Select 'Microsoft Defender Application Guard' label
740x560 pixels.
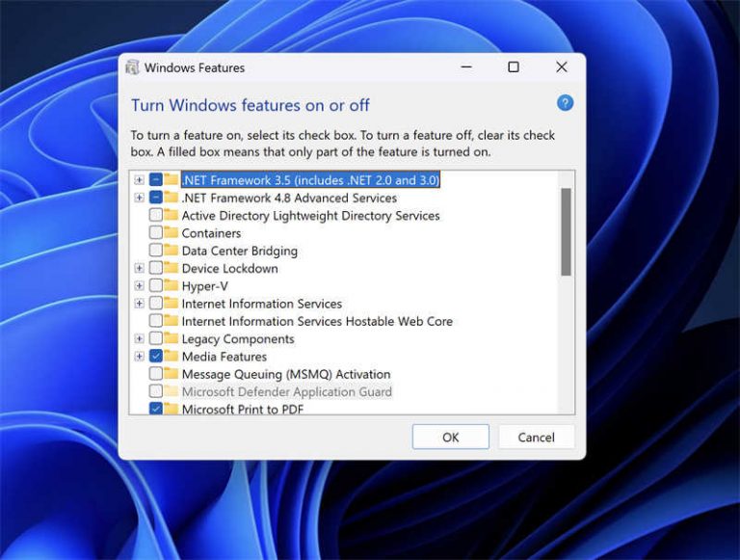(286, 391)
